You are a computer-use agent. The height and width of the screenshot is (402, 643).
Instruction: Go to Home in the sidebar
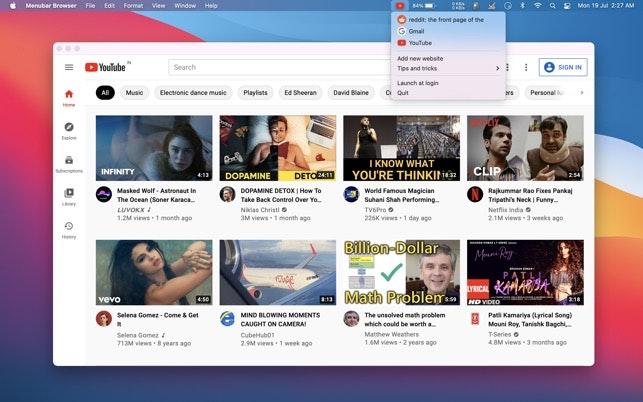tap(69, 97)
